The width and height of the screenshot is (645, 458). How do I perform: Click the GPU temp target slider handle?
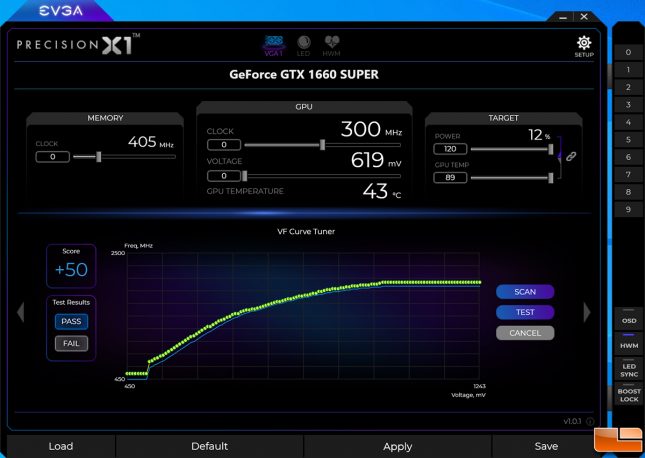coord(551,178)
